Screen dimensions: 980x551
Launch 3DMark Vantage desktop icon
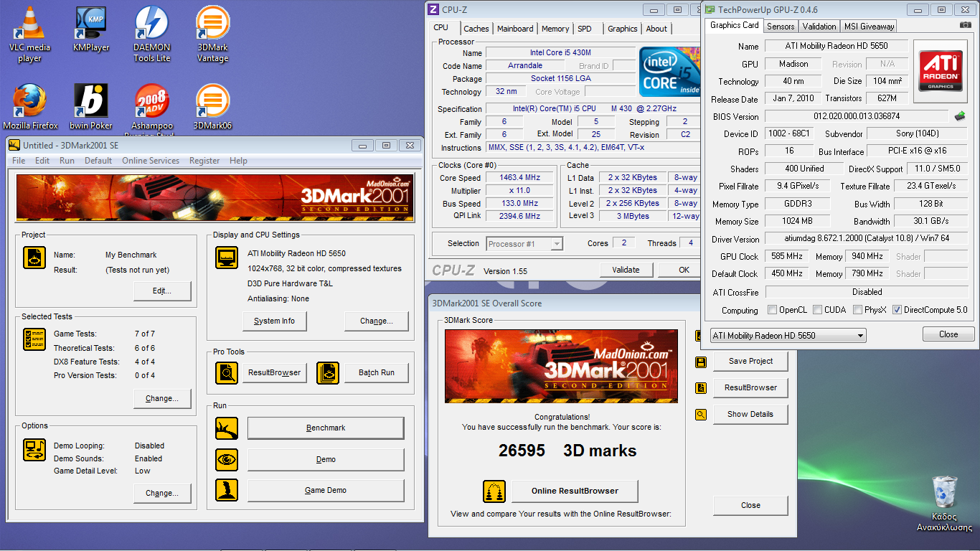click(212, 34)
